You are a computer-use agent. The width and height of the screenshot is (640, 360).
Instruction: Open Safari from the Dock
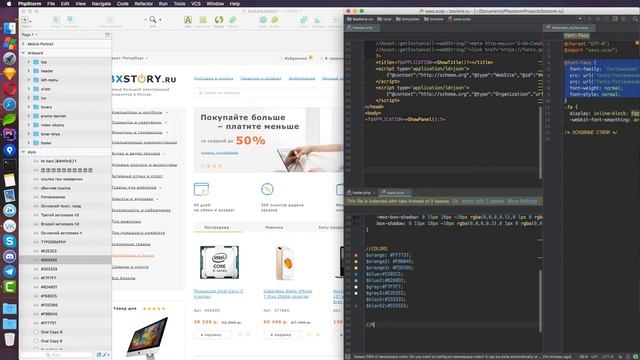[x=9, y=104]
